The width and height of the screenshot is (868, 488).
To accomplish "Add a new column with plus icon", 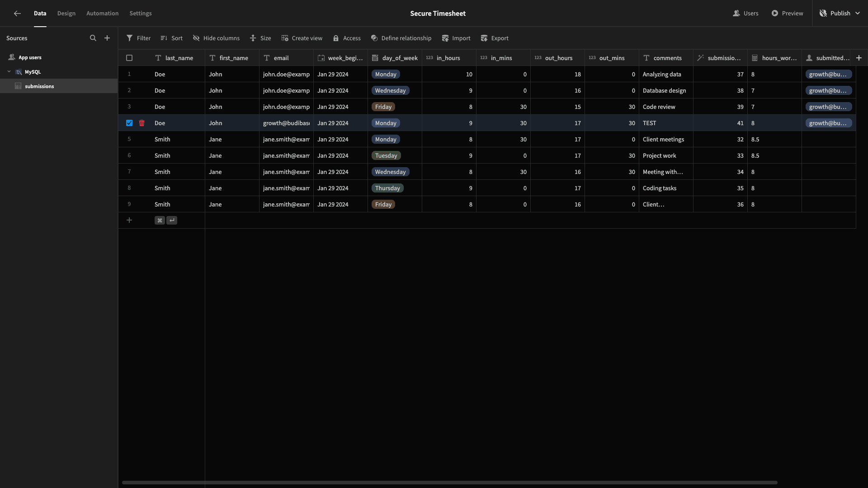I will tap(859, 58).
